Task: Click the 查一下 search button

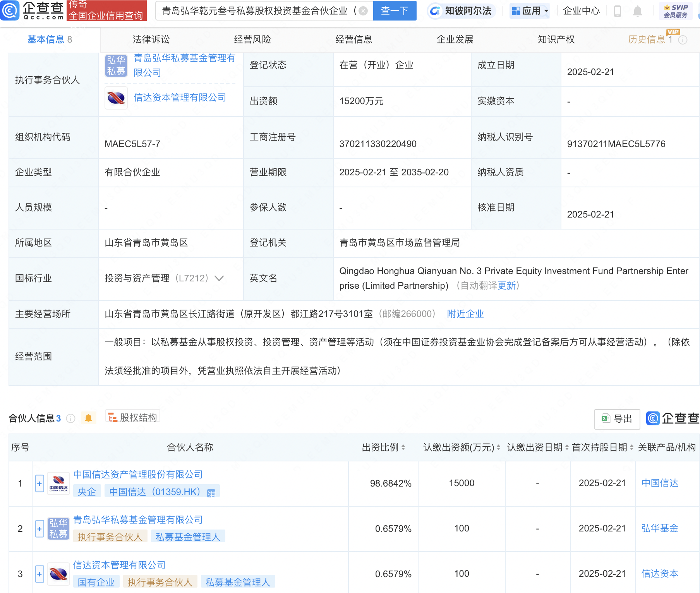Action: click(x=395, y=10)
